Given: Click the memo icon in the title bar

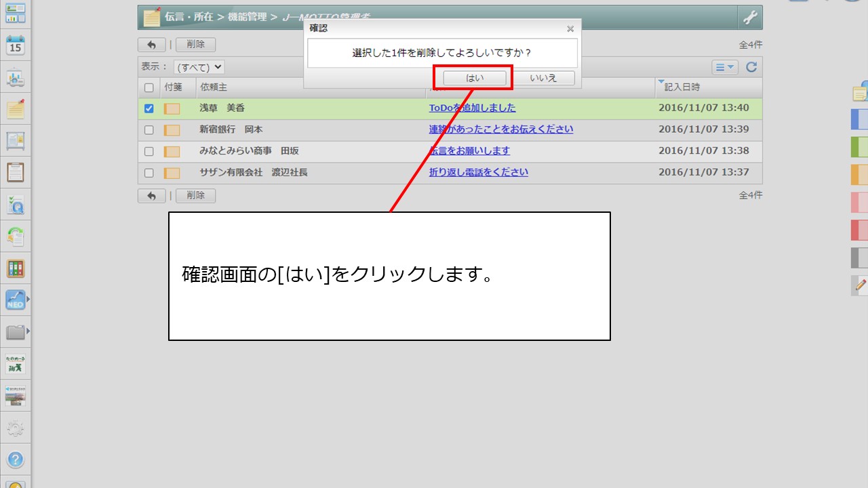Looking at the screenshot, I should coord(153,17).
